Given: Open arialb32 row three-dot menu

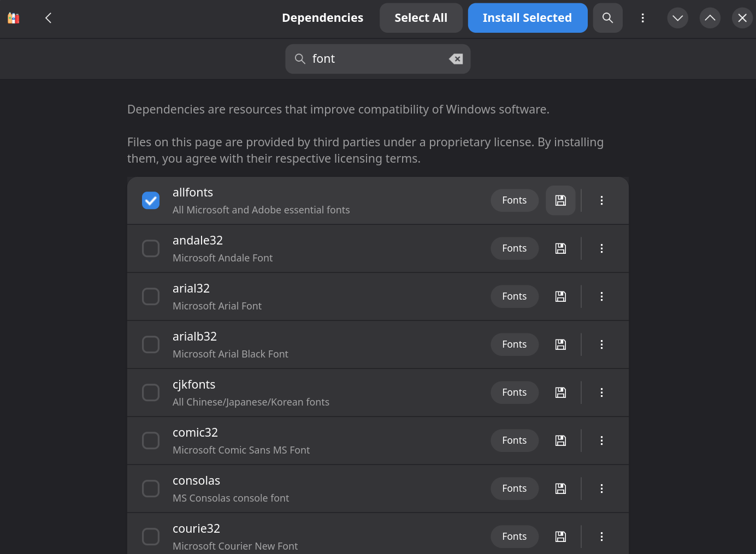Looking at the screenshot, I should [601, 344].
